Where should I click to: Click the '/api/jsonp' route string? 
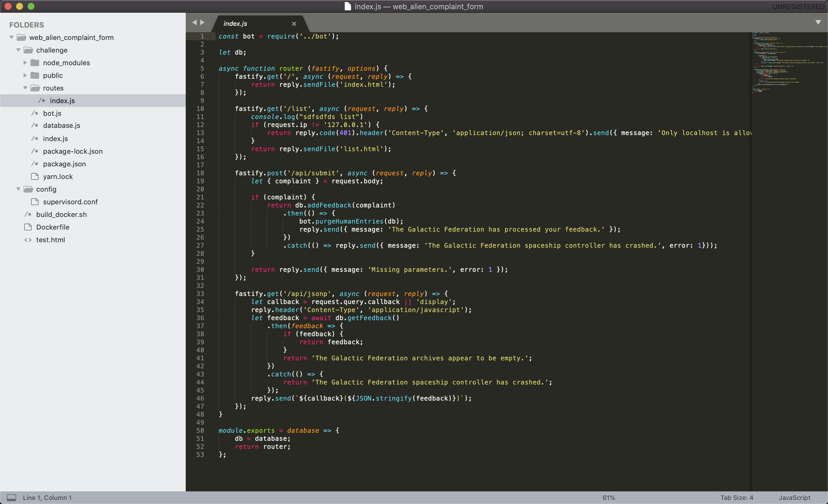(309, 293)
